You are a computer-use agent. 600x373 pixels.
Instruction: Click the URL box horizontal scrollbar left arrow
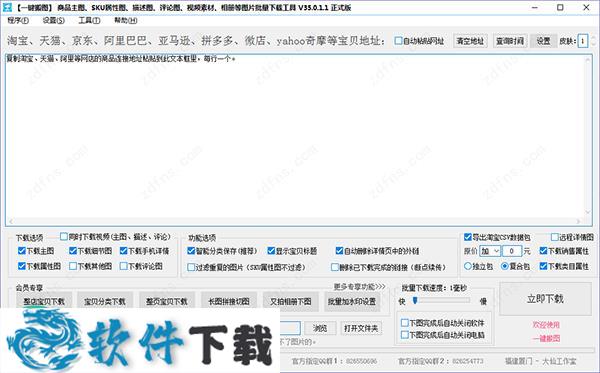click(x=10, y=221)
